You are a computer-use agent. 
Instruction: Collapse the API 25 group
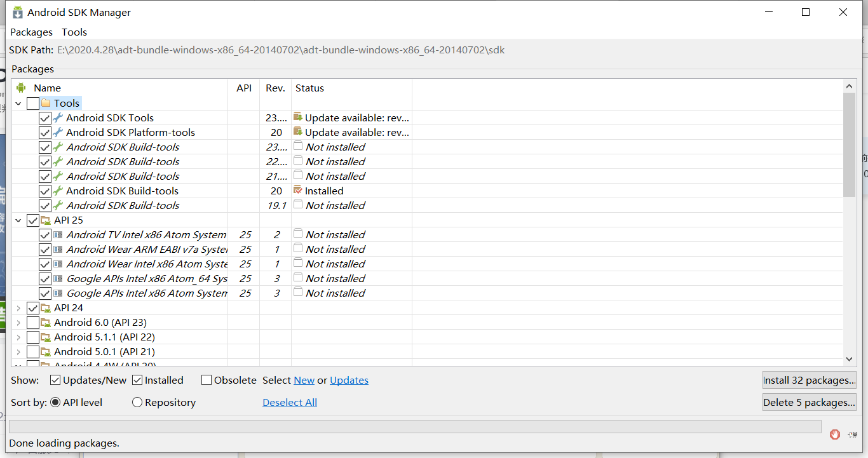click(18, 220)
